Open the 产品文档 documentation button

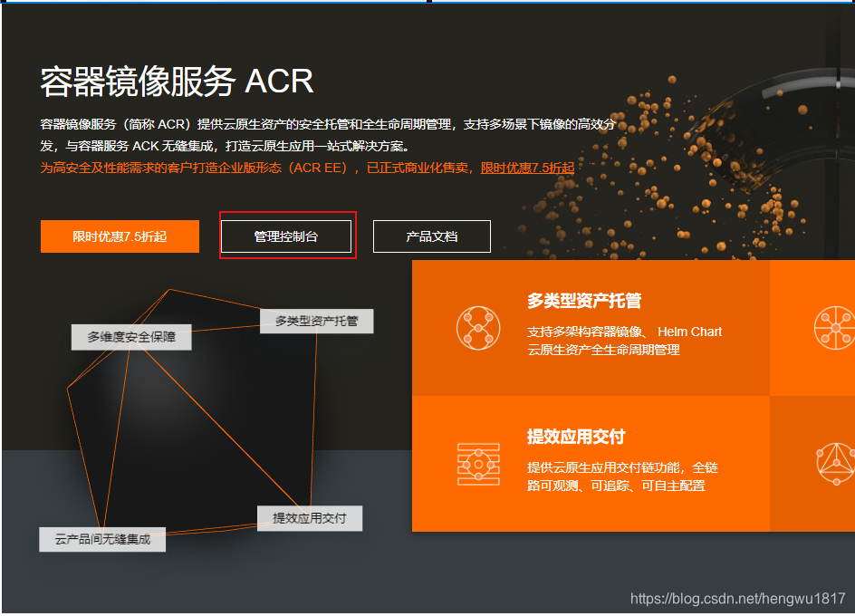(432, 236)
